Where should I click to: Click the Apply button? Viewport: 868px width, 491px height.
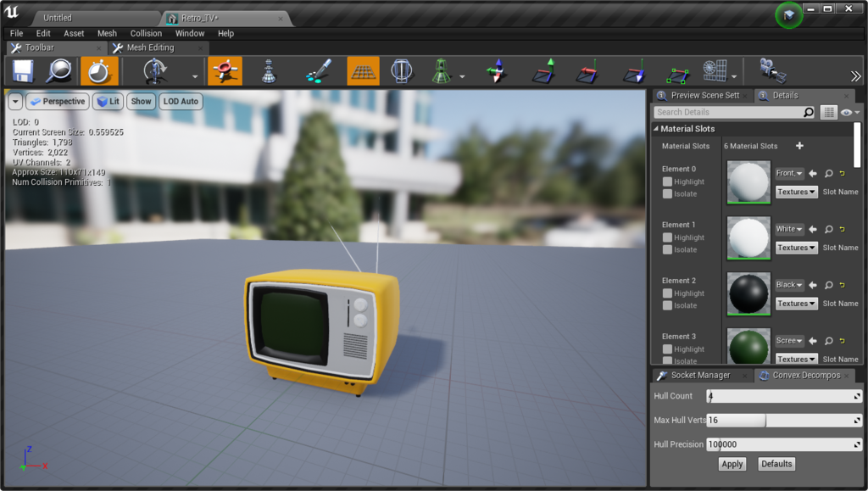coord(732,464)
